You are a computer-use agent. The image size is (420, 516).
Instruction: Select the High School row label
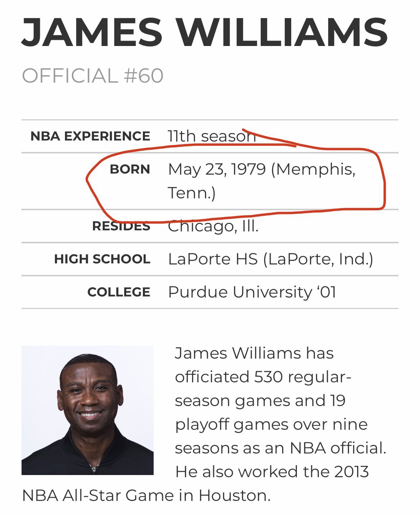(102, 259)
